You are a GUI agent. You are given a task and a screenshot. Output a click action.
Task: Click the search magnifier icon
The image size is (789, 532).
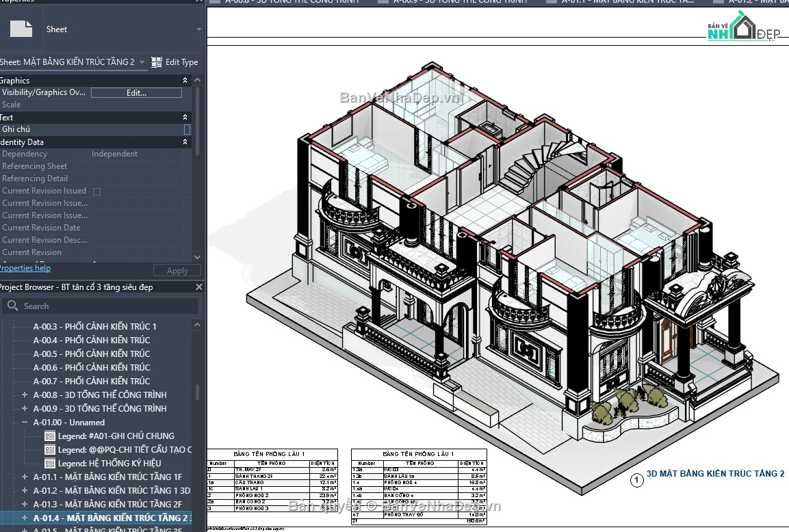12,305
